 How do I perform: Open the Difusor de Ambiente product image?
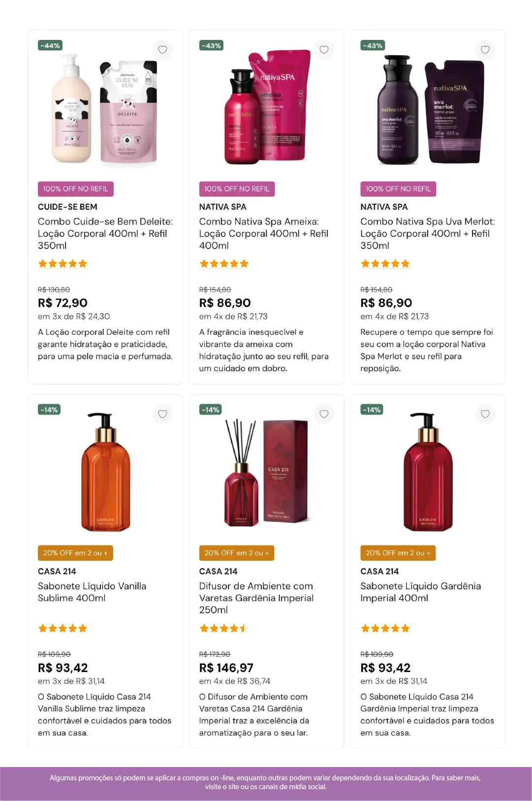pos(266,473)
